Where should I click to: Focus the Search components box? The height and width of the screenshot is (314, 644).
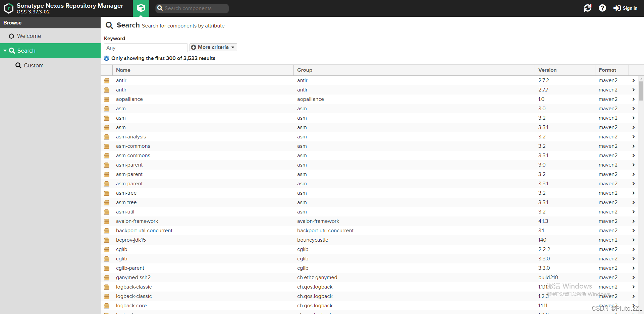[192, 8]
